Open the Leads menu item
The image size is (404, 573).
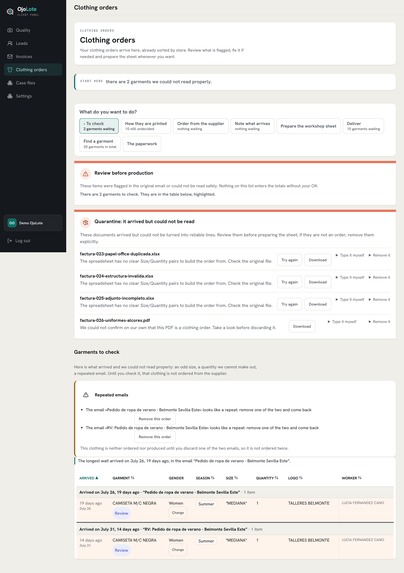[33, 43]
